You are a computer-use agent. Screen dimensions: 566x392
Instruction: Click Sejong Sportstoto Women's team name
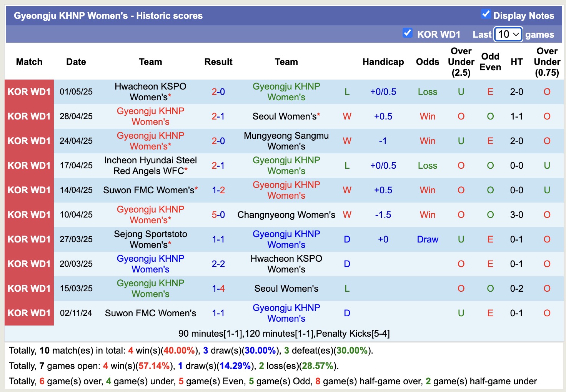tap(150, 239)
